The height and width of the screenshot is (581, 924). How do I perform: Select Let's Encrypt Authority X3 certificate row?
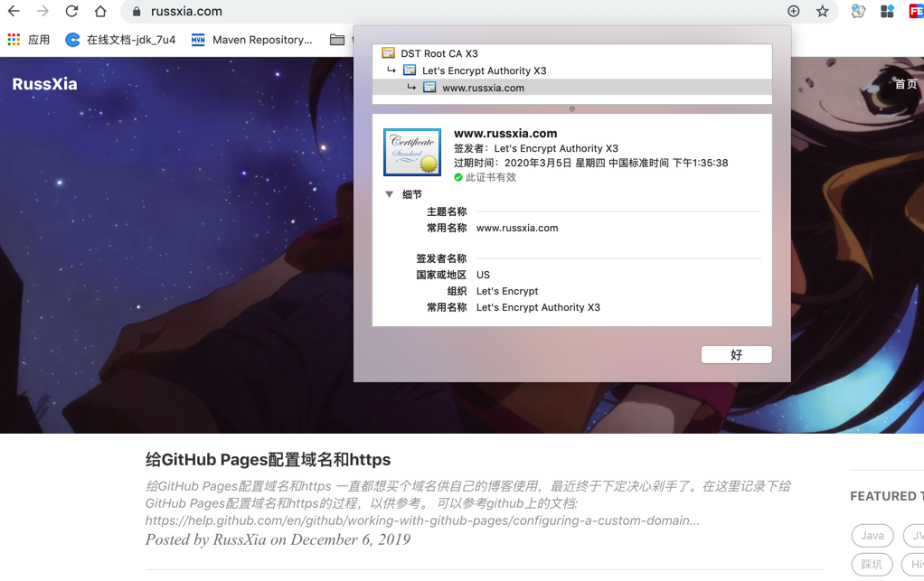572,70
